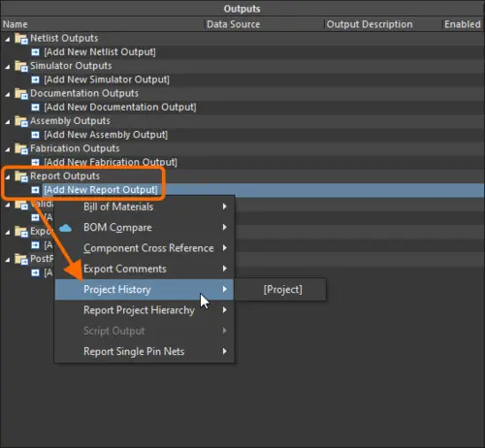485x448 pixels.
Task: Click the plus icon beside Add New Documentation Output
Action: coord(35,108)
